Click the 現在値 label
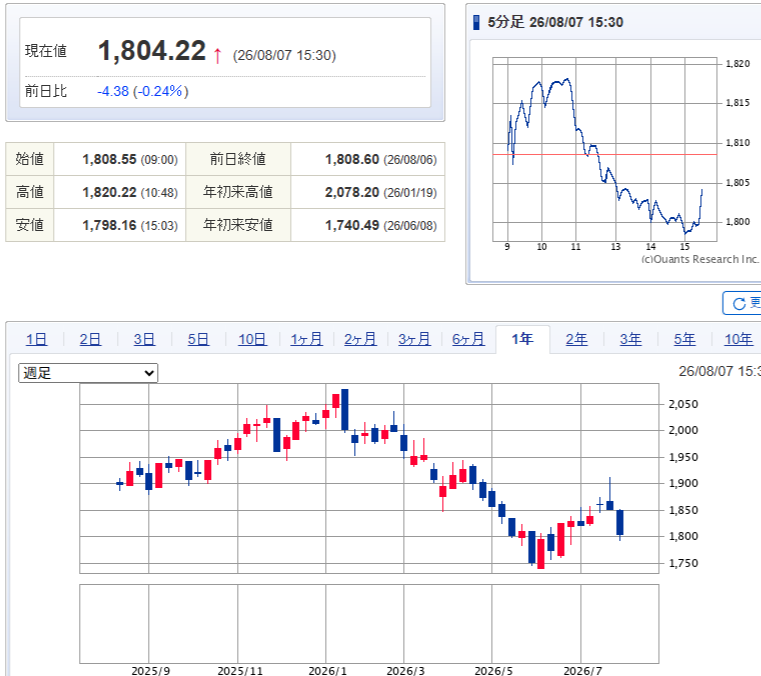Image resolution: width=761 pixels, height=676 pixels. pyautogui.click(x=46, y=51)
